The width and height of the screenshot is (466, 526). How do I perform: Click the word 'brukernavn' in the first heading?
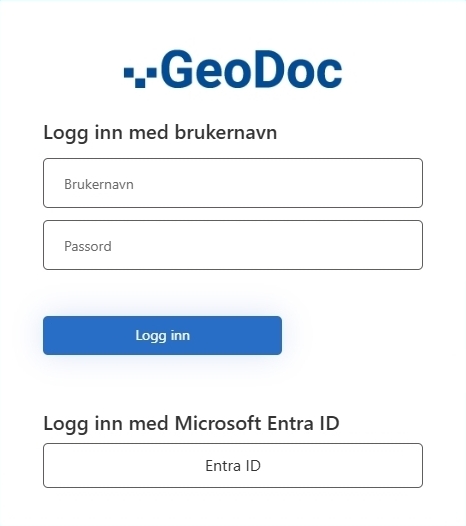226,132
